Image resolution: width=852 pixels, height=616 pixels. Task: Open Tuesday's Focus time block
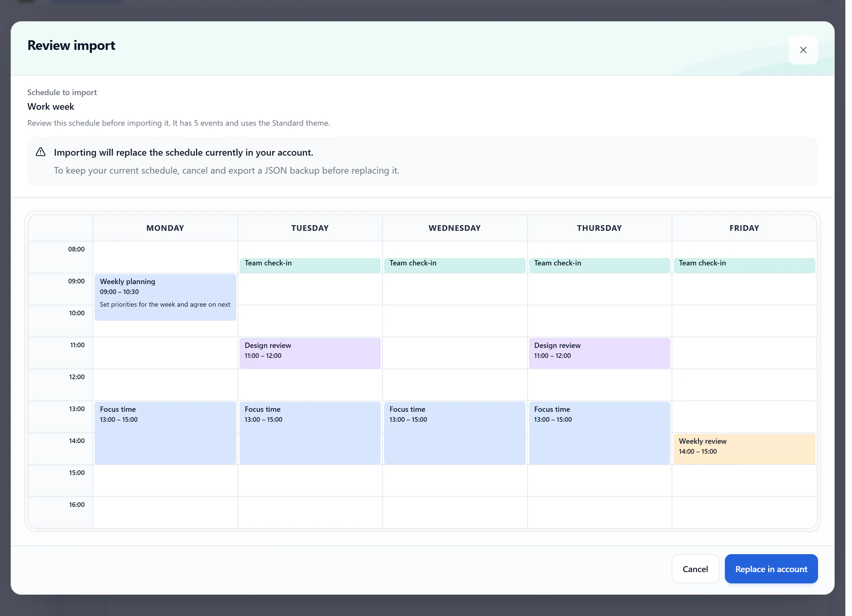tap(310, 433)
